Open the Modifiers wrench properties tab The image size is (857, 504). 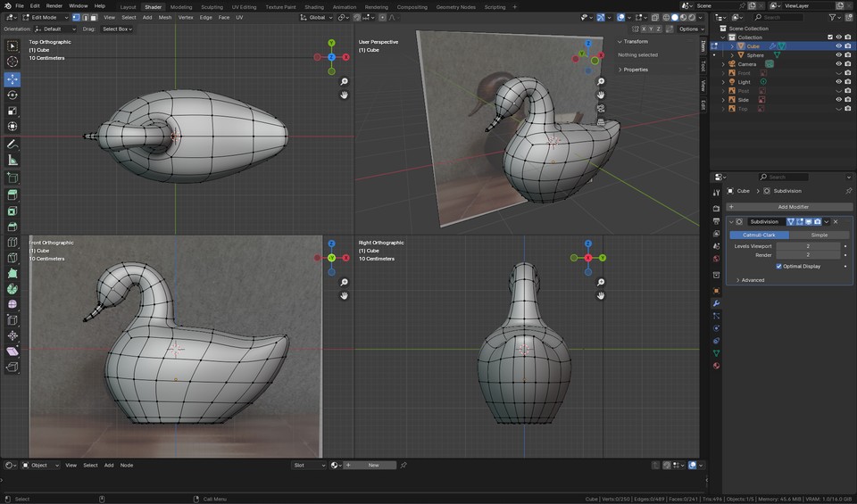click(716, 303)
